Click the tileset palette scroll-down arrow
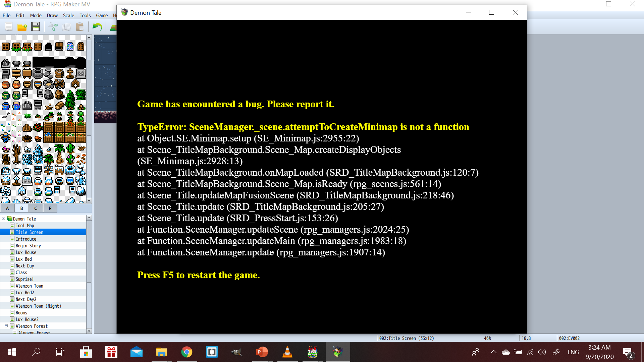Viewport: 644px width, 362px height. point(89,200)
